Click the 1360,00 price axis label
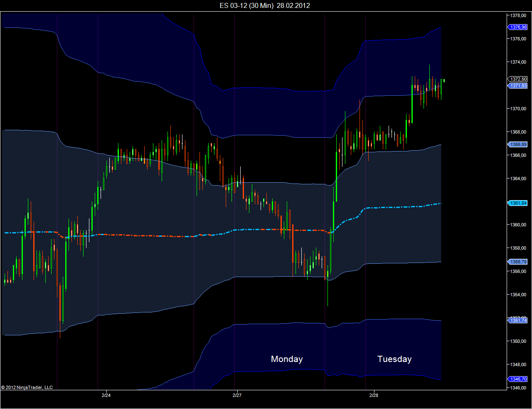 (x=518, y=225)
